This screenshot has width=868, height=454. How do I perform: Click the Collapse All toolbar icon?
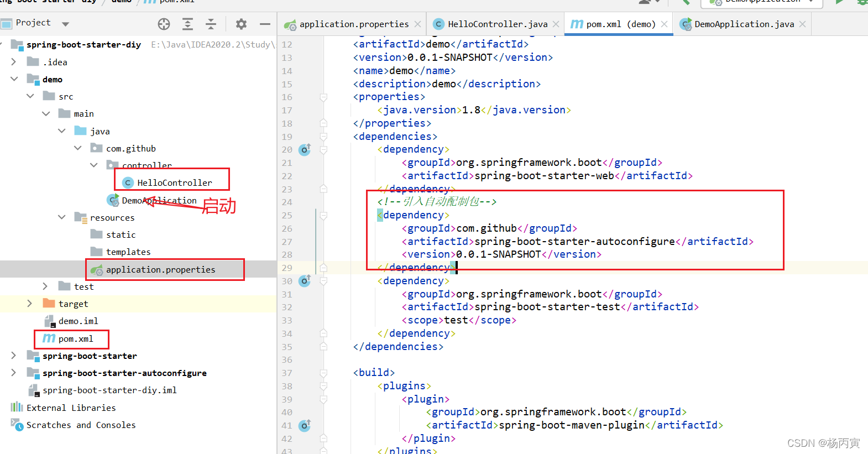click(211, 24)
